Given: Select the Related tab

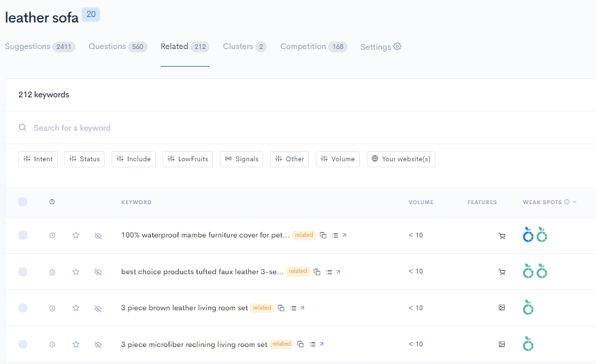Looking at the screenshot, I should click(185, 46).
